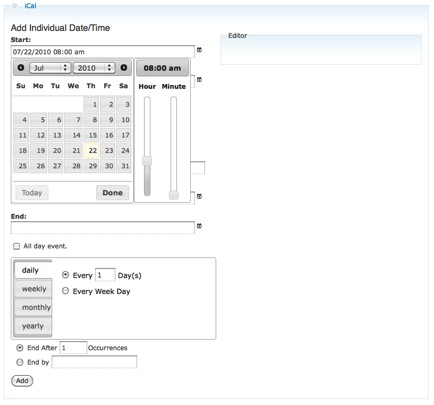This screenshot has height=405, width=434.
Task: Click the 08:00 am time display
Action: coord(162,68)
